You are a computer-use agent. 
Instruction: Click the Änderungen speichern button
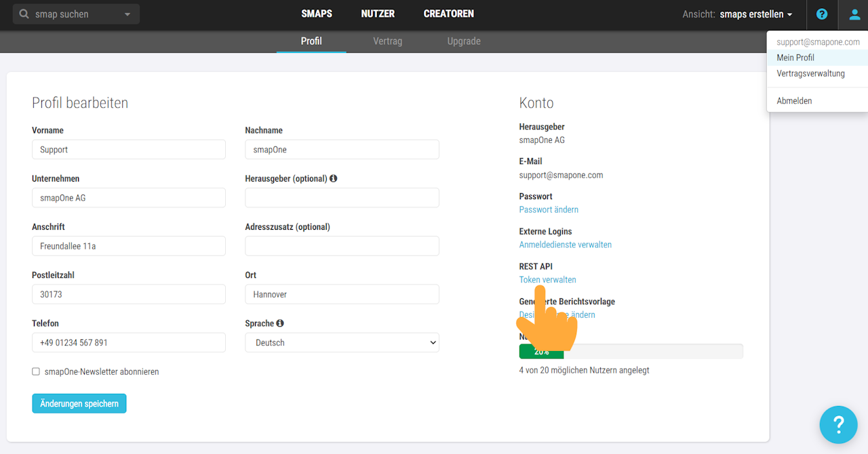pos(79,404)
